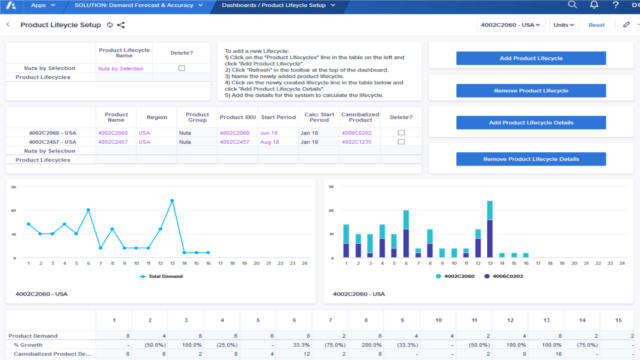
Task: Expand the SOLUTION Demand Forecast & Accuracy dropdown
Action: tap(138, 5)
